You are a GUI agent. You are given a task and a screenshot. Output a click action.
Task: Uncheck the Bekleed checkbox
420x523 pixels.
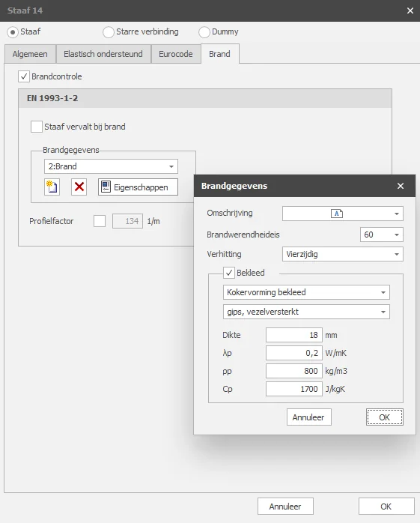pos(228,273)
